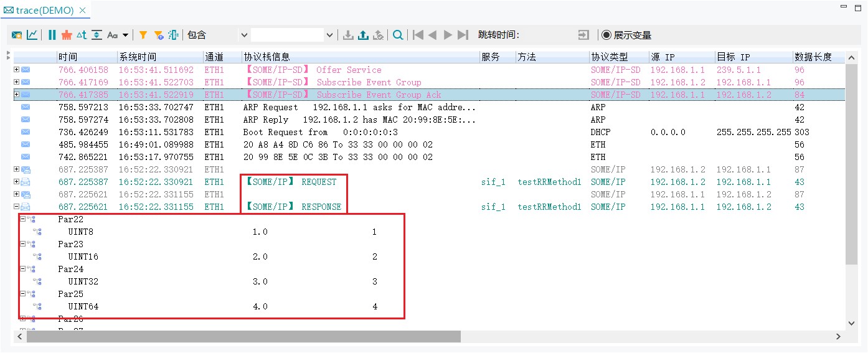The width and height of the screenshot is (868, 353).
Task: Sort by 系统时间 column header
Action: pos(160,57)
